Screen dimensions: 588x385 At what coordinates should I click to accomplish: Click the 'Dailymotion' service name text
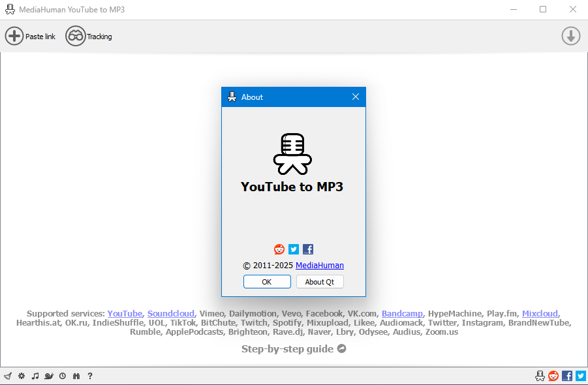[253, 313]
